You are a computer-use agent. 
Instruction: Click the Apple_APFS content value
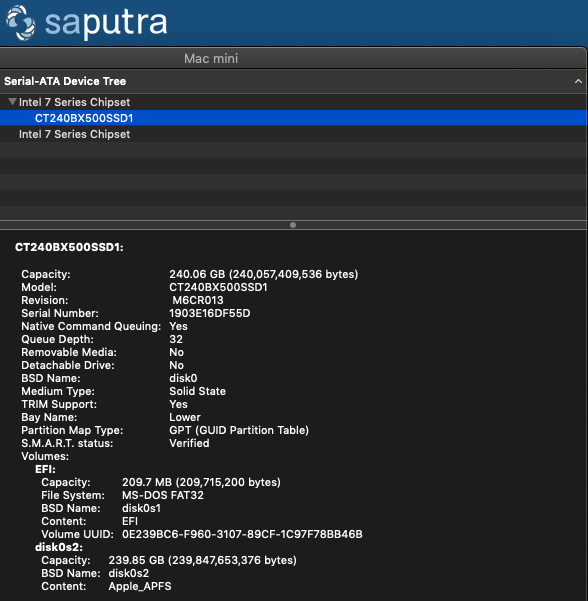(x=140, y=586)
